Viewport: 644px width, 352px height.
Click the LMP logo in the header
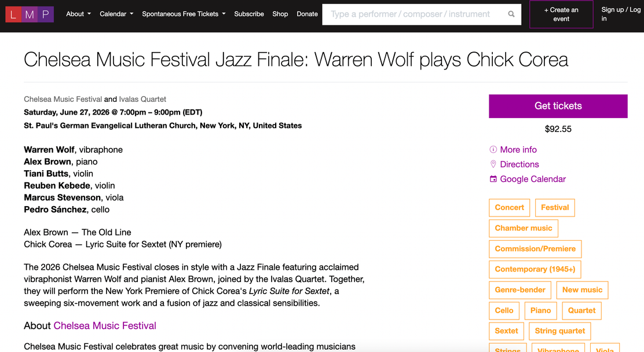[30, 14]
